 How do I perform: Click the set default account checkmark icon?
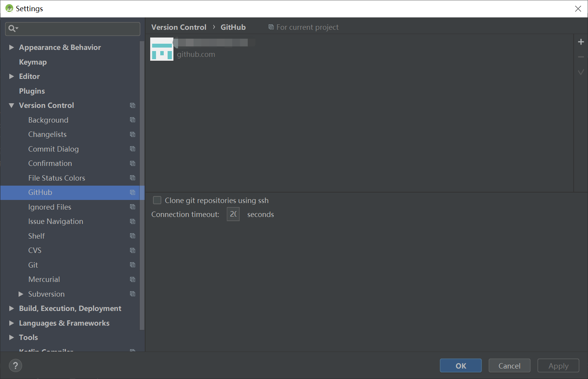(581, 72)
